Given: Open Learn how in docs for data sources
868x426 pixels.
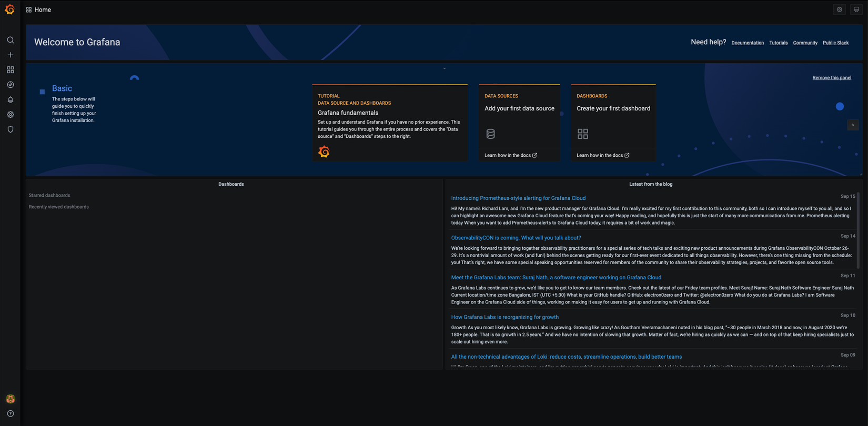Looking at the screenshot, I should [511, 155].
